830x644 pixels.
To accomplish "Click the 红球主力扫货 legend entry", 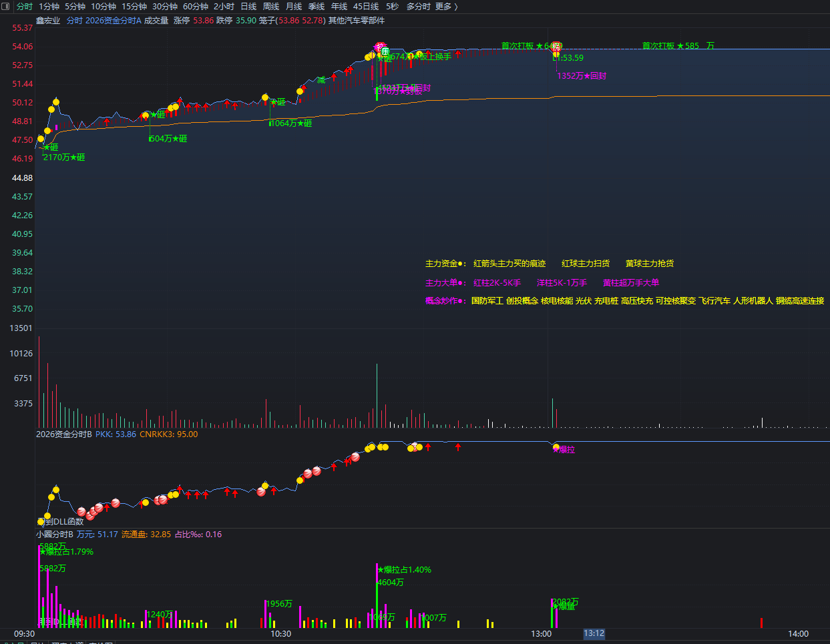I will [x=586, y=264].
